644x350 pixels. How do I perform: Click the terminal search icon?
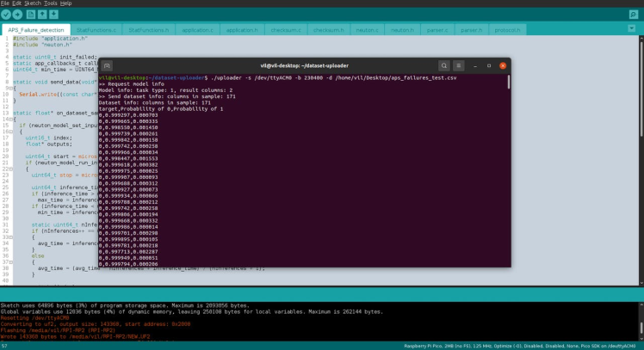point(444,65)
